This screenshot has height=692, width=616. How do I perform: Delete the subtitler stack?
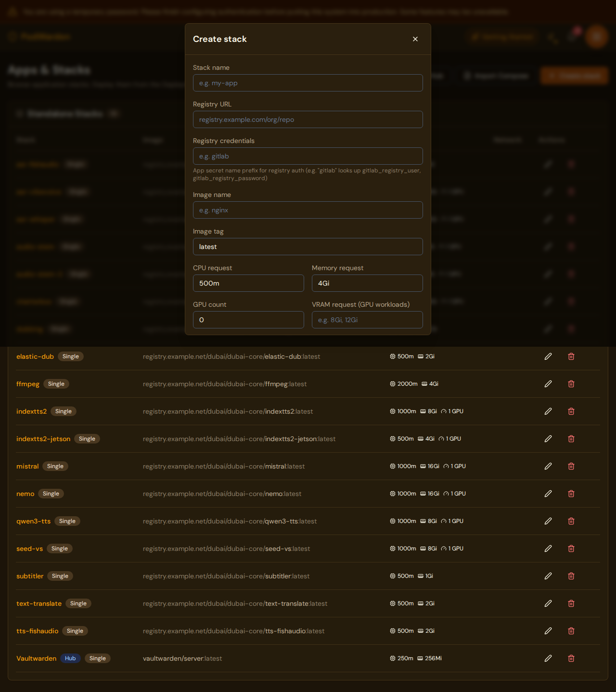coord(571,576)
